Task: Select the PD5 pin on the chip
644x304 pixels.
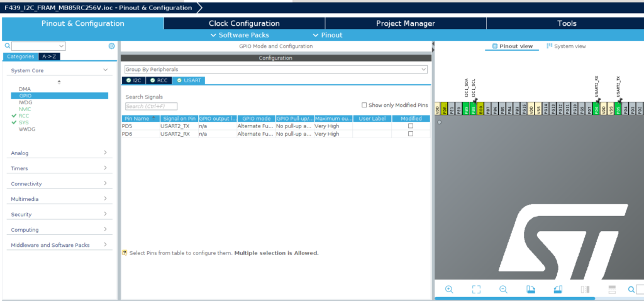Action: point(618,109)
